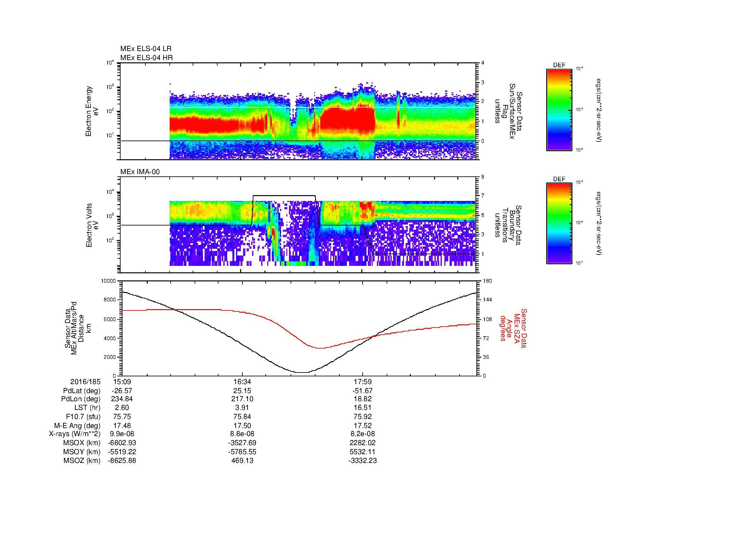Screen dimensions: 756x534
Task: Click the 'MSOZ (km)' row label
Action: 82,461
